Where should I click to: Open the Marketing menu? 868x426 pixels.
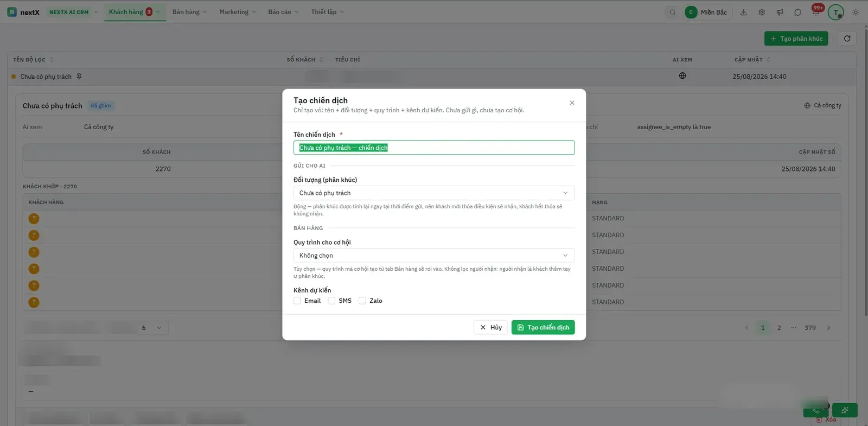238,12
